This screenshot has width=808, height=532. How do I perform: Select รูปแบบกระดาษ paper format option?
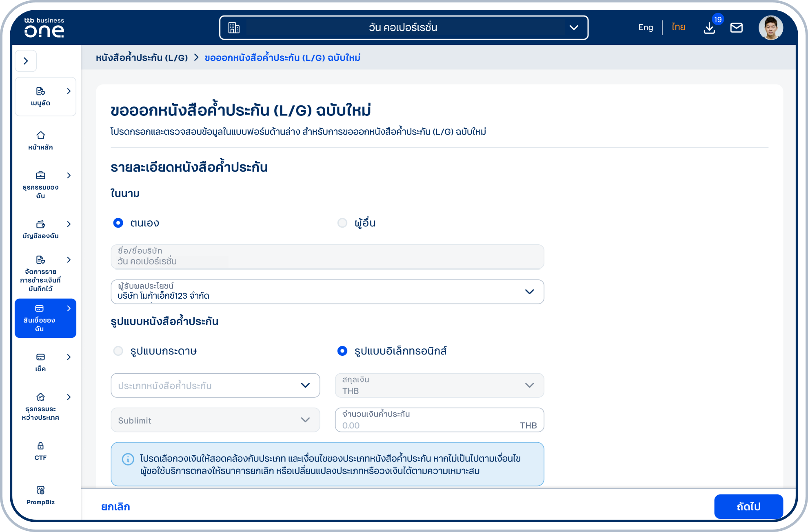119,351
